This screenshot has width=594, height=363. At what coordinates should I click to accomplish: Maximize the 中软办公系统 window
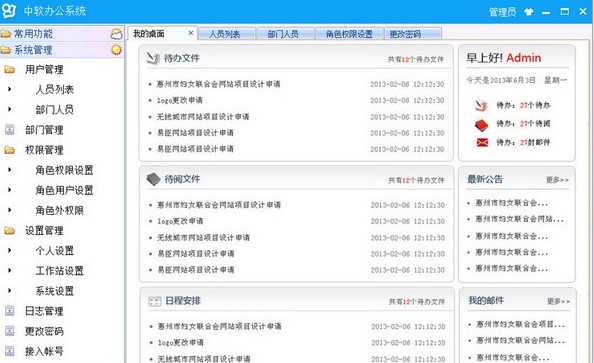(564, 12)
